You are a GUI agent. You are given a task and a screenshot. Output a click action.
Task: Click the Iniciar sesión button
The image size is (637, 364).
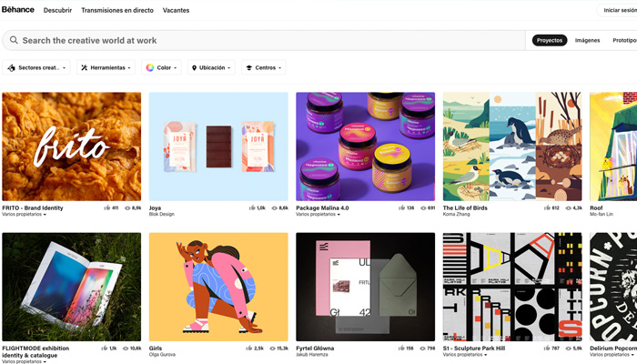click(x=619, y=10)
